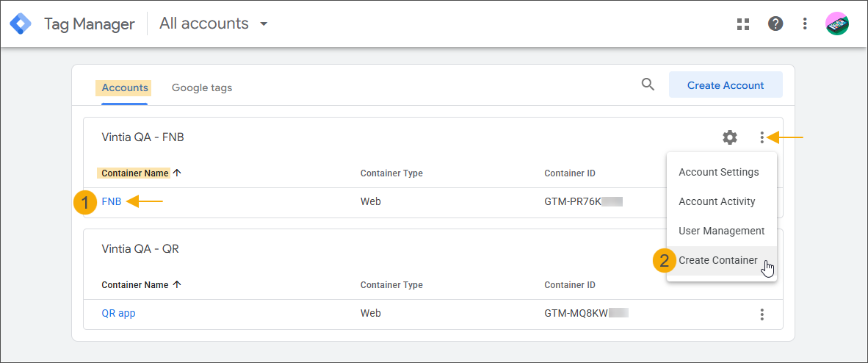
Task: Select Create Container in the menu
Action: [718, 260]
